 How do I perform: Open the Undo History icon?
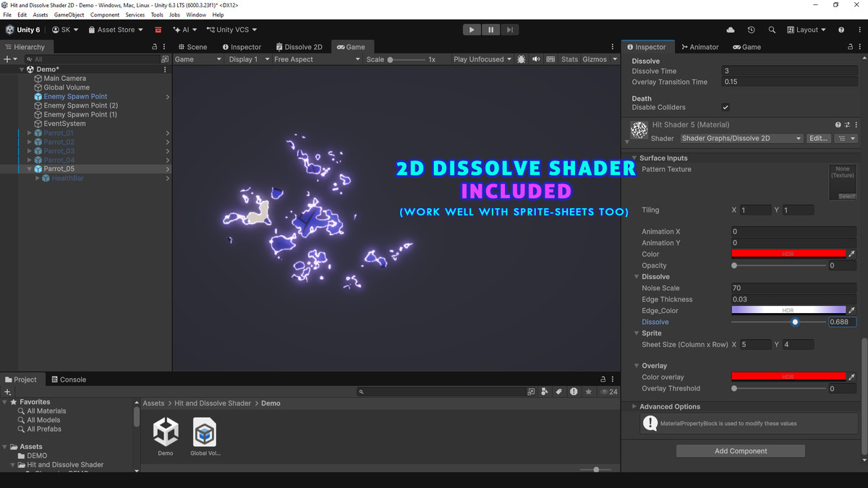pos(752,30)
